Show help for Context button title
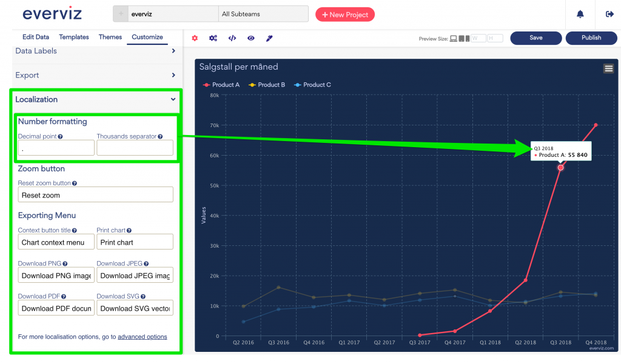Image resolution: width=621 pixels, height=364 pixels. 75,230
